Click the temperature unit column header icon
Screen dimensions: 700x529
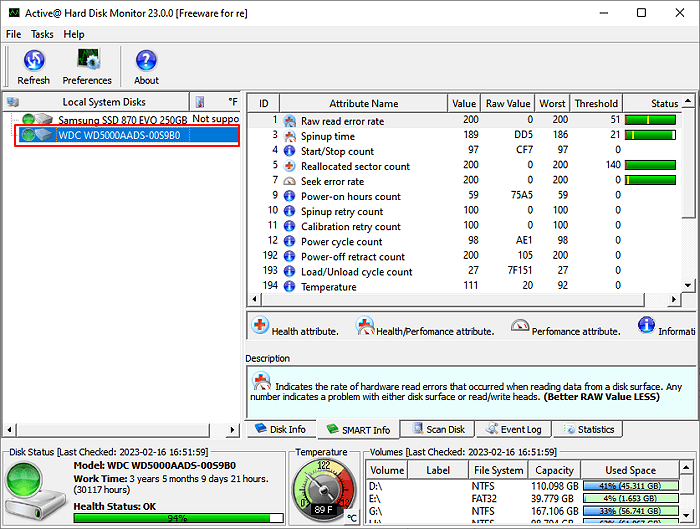pyautogui.click(x=201, y=102)
